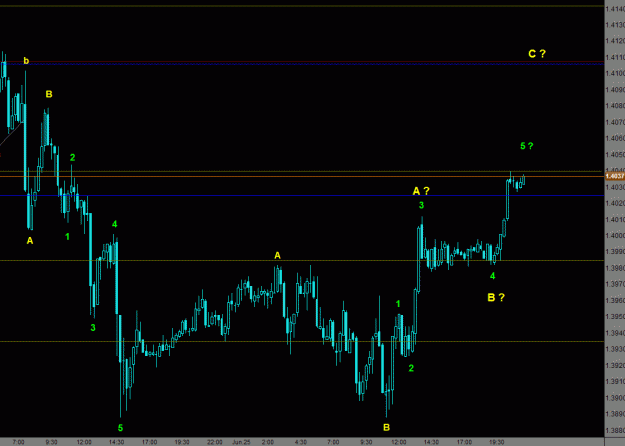
Task: Click the 1.3960 price scale label
Action: click(615, 300)
